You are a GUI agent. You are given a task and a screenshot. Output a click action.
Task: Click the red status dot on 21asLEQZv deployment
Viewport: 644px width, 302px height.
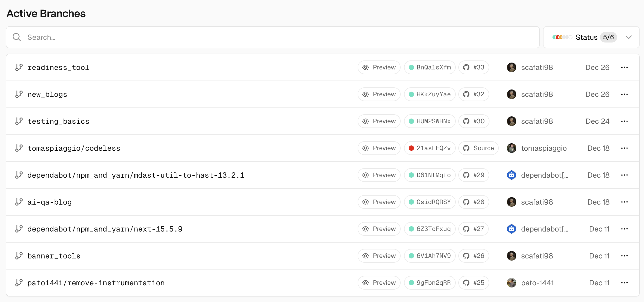411,148
